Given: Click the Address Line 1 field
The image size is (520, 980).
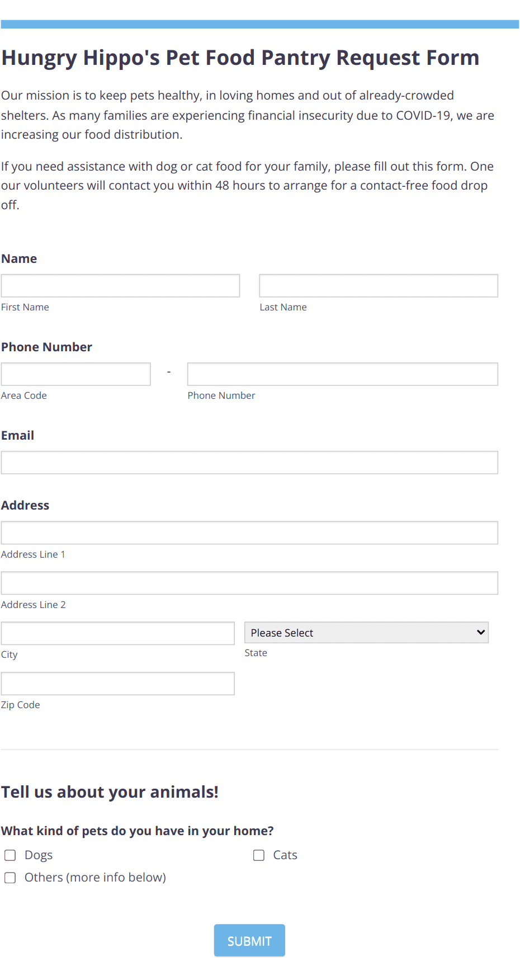Looking at the screenshot, I should pyautogui.click(x=249, y=533).
